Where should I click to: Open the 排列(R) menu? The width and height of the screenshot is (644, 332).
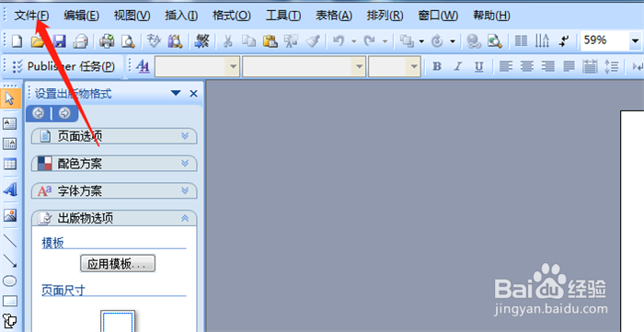pos(385,16)
